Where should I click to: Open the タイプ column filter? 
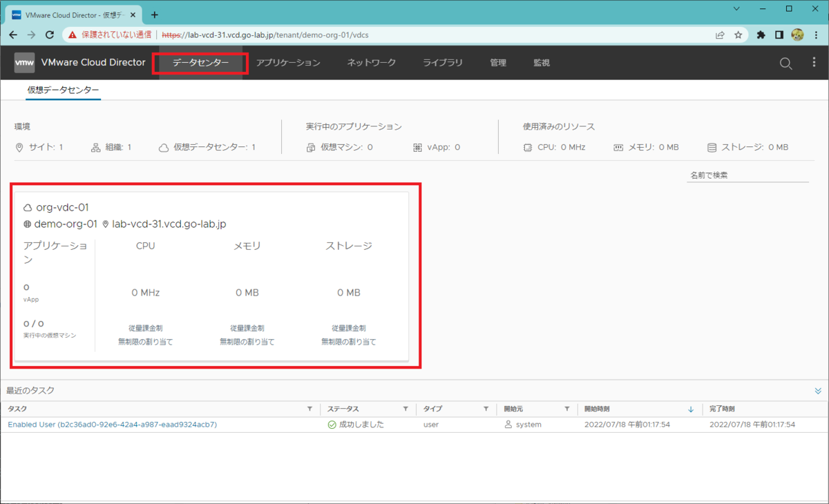click(x=486, y=409)
